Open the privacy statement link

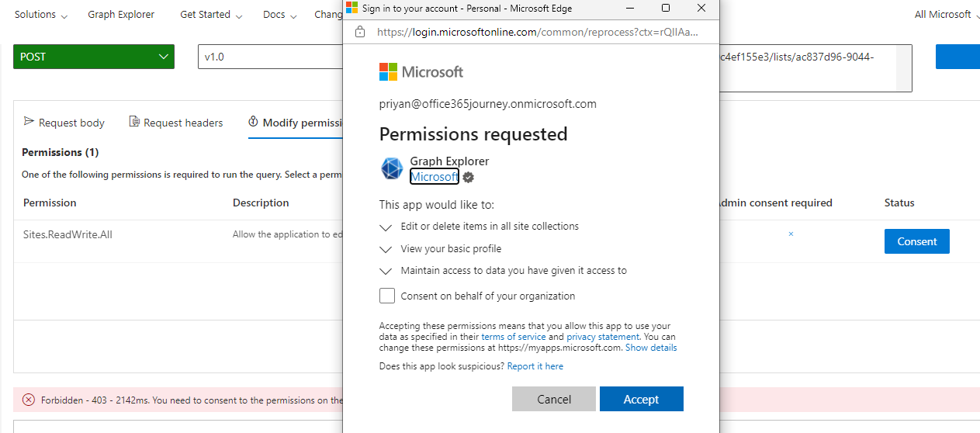[603, 337]
